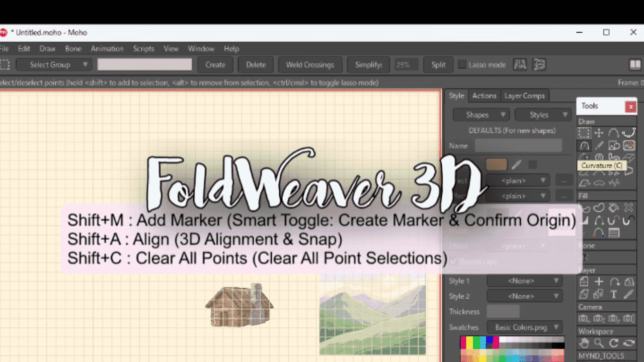
Task: Select the Zoom Workspace magnifier tool
Action: click(x=599, y=343)
